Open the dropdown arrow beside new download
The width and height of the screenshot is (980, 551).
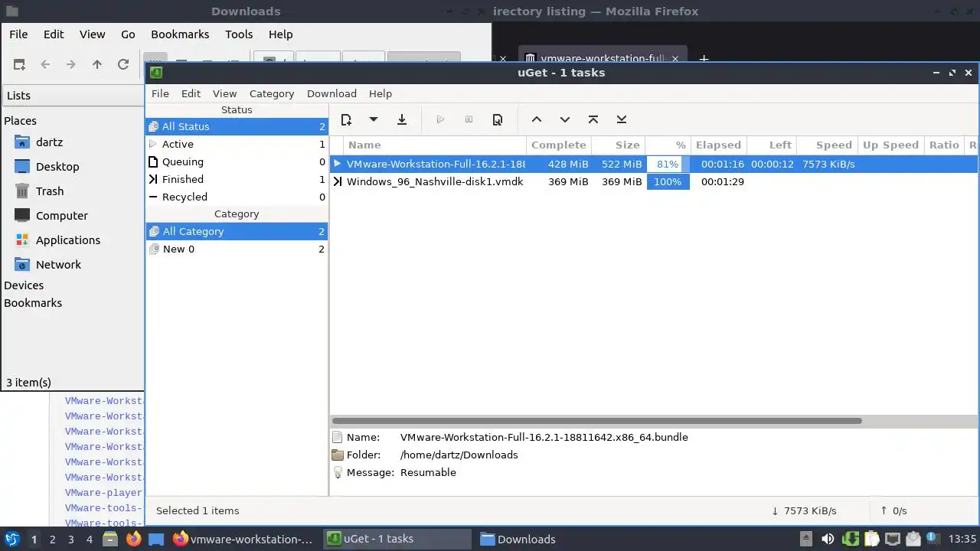pyautogui.click(x=374, y=119)
